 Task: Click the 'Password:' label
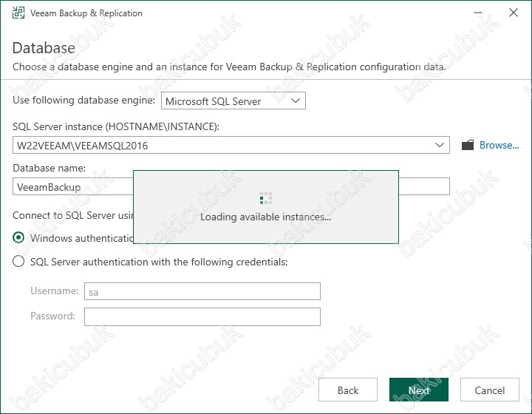[x=53, y=316]
